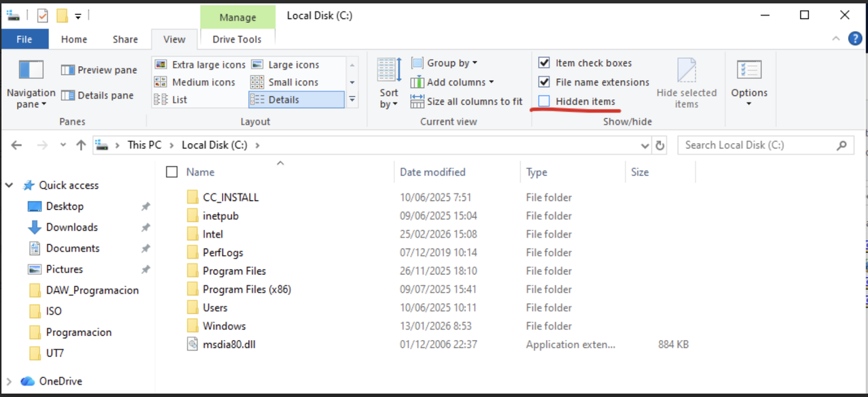Viewport: 868px width, 397px height.
Task: Open Desktop in Quick access
Action: (64, 206)
